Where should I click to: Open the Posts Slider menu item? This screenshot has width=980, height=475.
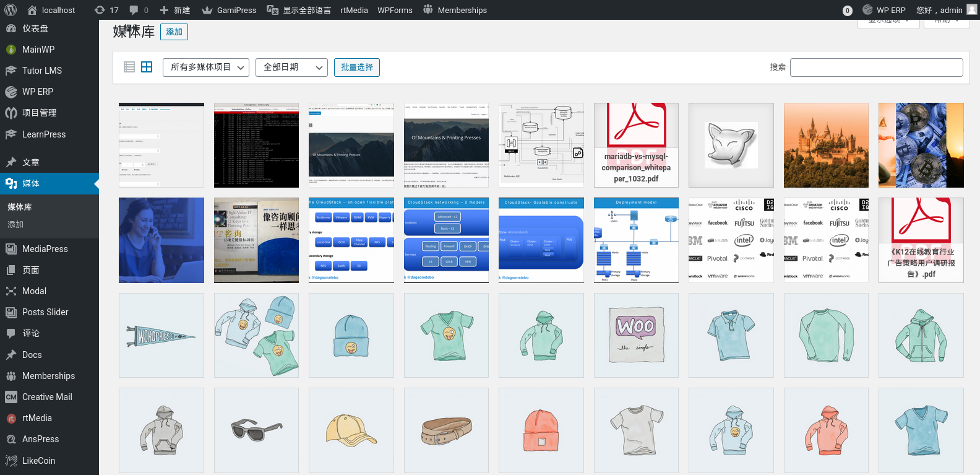tap(45, 312)
